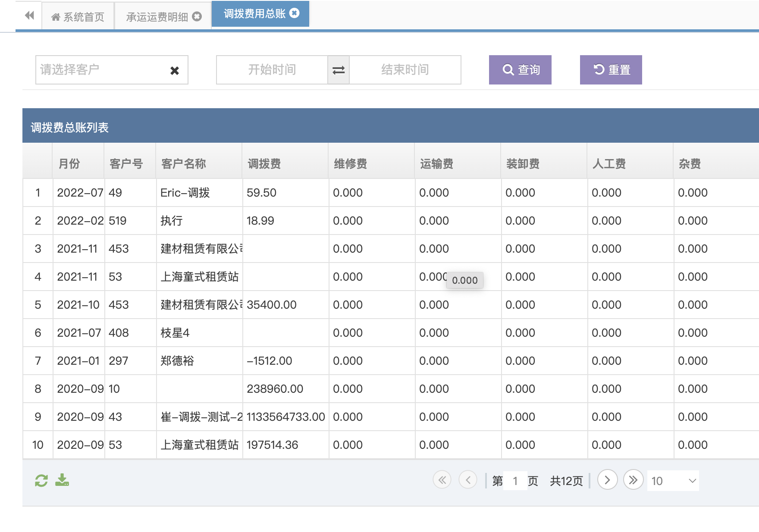Export data with the green download icon
Image resolution: width=759 pixels, height=532 pixels.
tap(62, 480)
